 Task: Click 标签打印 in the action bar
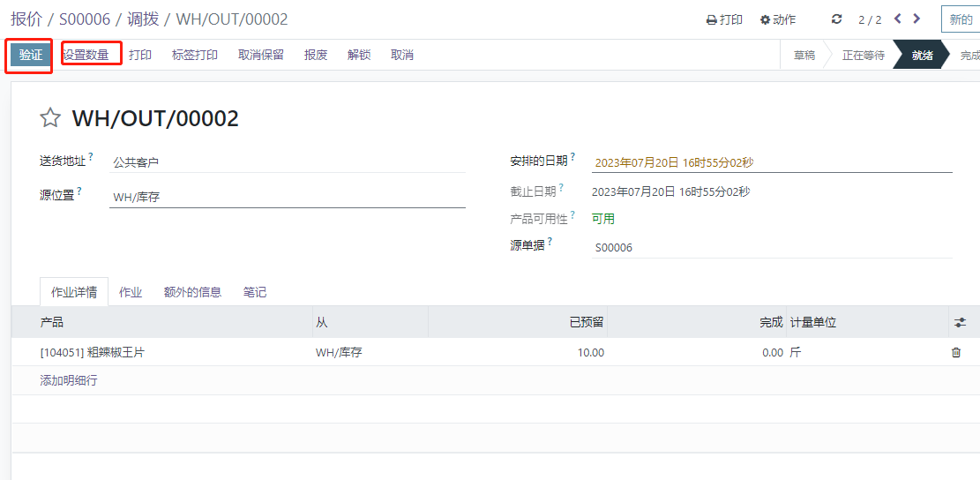click(x=194, y=55)
